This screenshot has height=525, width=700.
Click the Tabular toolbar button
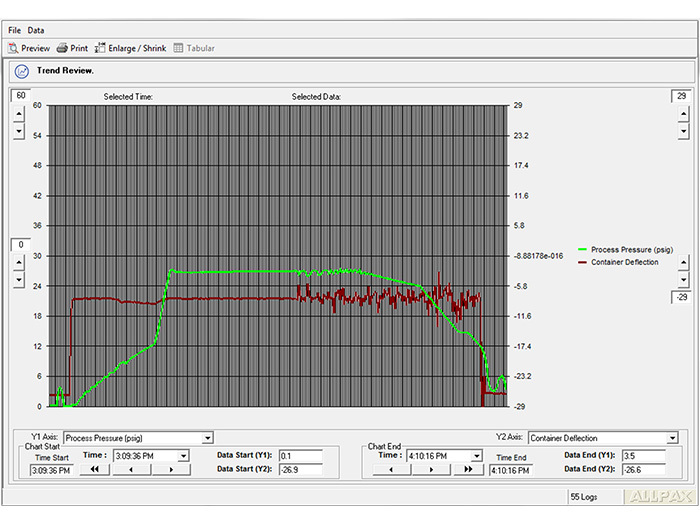pos(192,48)
